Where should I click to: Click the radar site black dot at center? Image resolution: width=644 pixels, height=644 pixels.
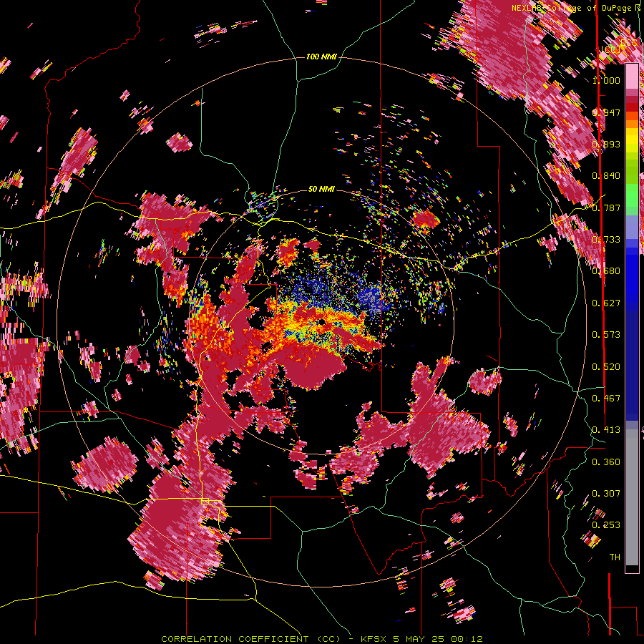[321, 321]
